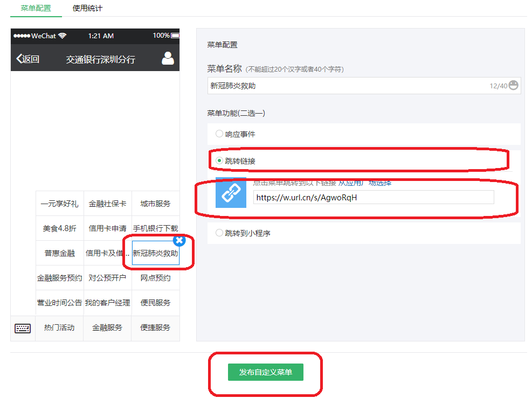Click the blue chain link icon

click(231, 192)
